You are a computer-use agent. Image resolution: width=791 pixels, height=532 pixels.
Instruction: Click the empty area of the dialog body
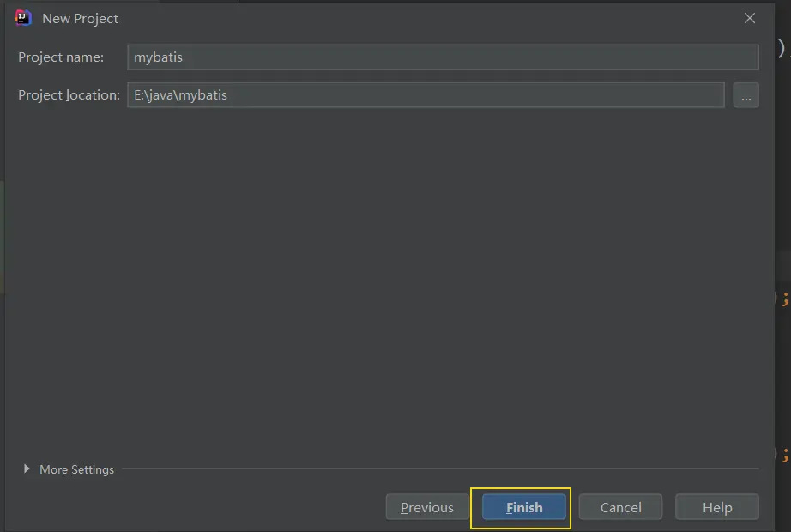pos(386,283)
